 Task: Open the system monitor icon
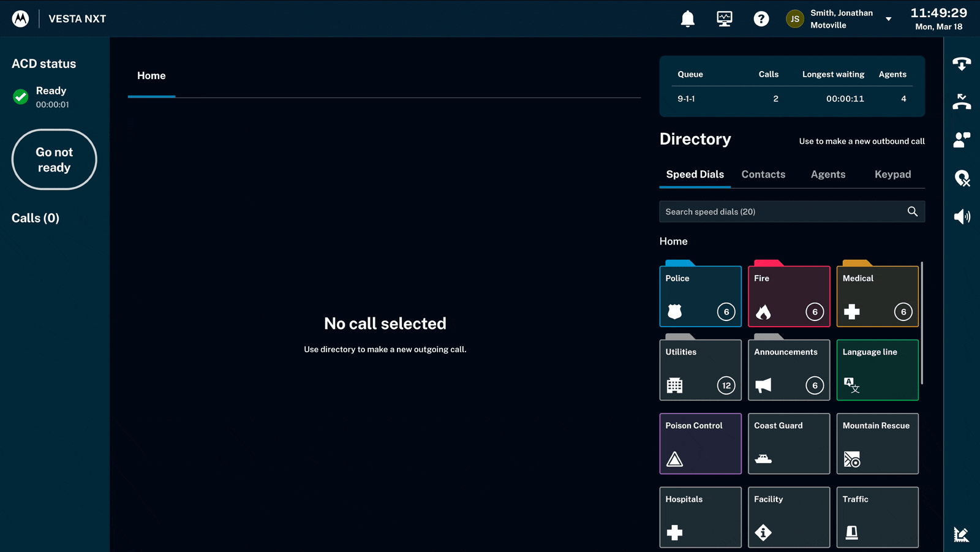pyautogui.click(x=725, y=19)
